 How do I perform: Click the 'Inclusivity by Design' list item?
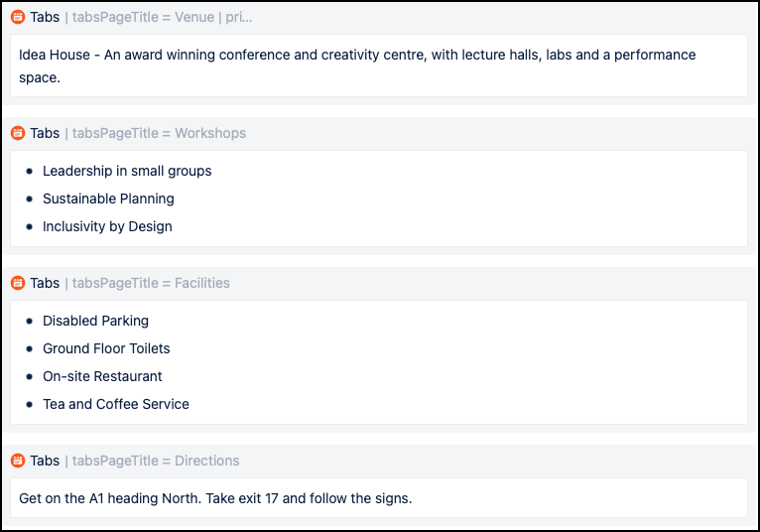pyautogui.click(x=107, y=226)
